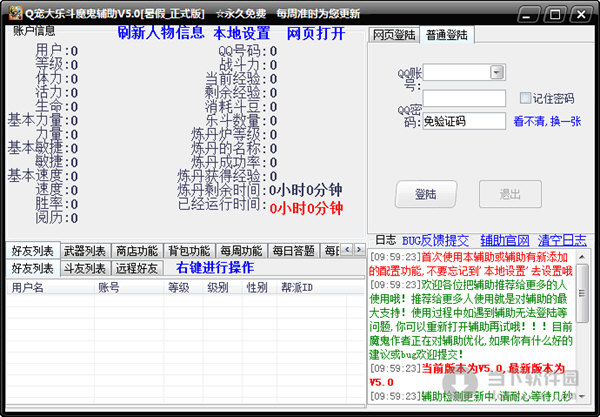The height and width of the screenshot is (417, 600).
Task: Open 每日答题 tab
Action: (293, 251)
